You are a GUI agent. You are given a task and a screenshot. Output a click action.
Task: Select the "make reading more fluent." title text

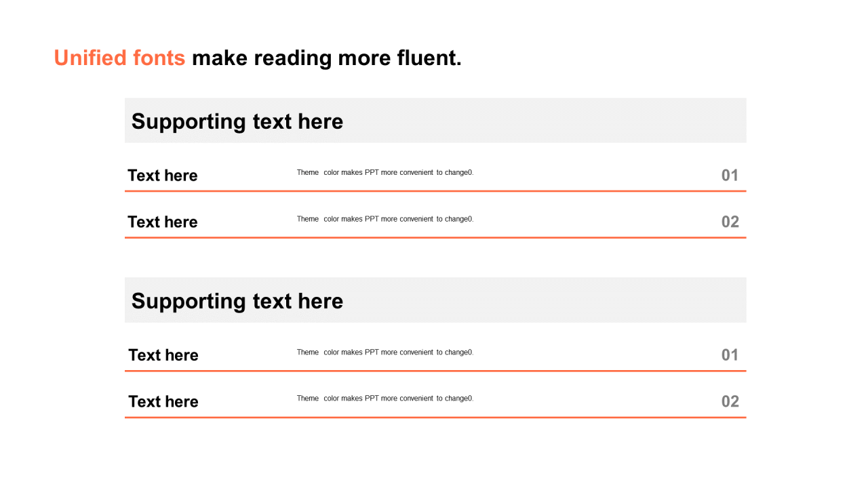pos(327,58)
